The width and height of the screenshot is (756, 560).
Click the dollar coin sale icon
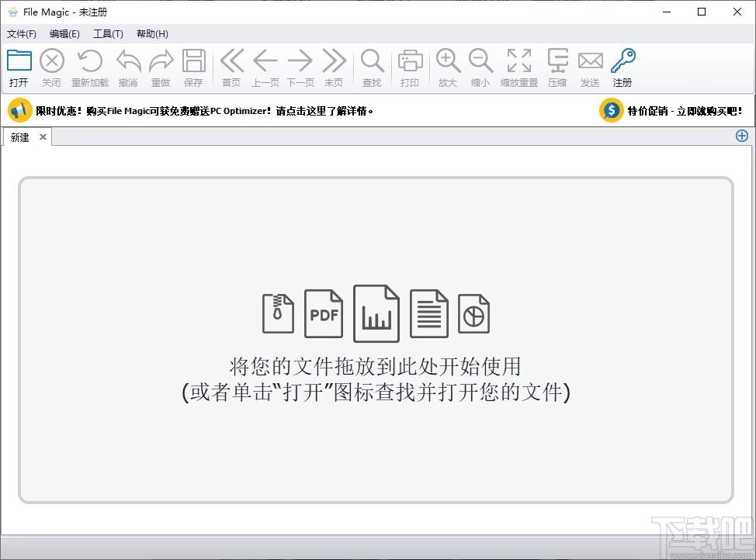(612, 111)
